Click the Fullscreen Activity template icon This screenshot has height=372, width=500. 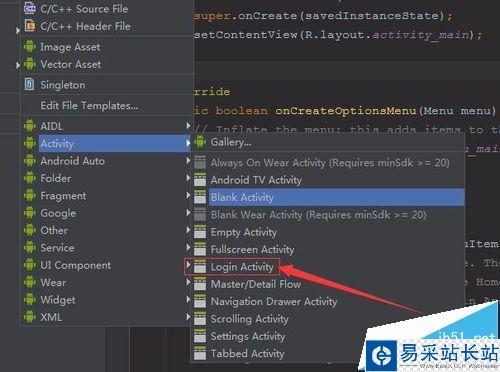200,249
